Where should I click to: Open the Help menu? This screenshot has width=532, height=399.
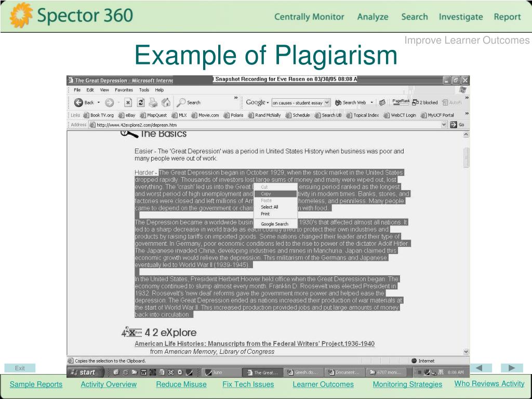(x=159, y=90)
